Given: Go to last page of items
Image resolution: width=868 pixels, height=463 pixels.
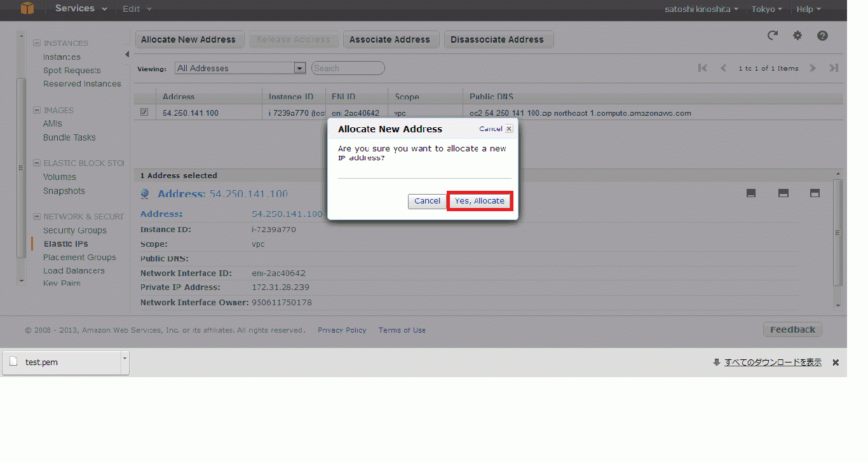Looking at the screenshot, I should point(834,68).
